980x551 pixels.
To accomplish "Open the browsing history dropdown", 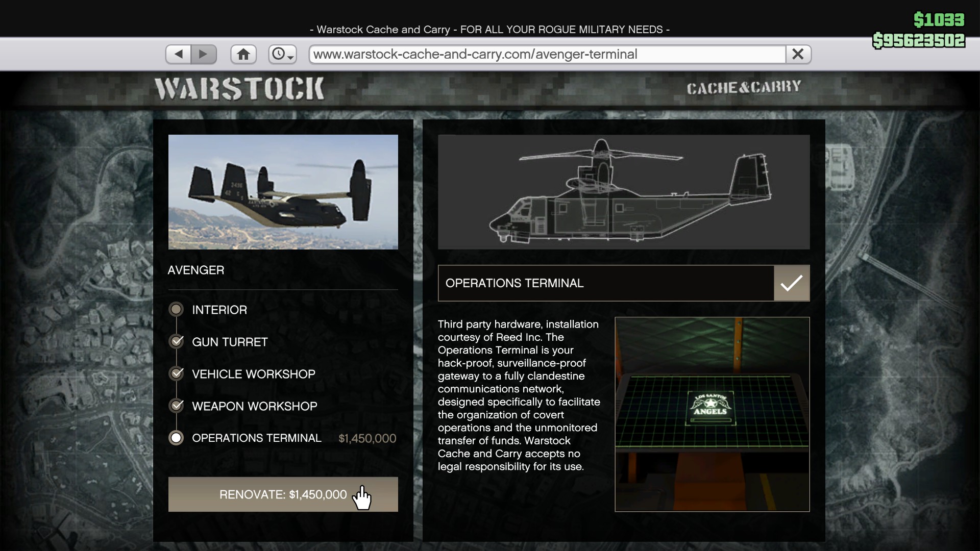I will pos(282,54).
